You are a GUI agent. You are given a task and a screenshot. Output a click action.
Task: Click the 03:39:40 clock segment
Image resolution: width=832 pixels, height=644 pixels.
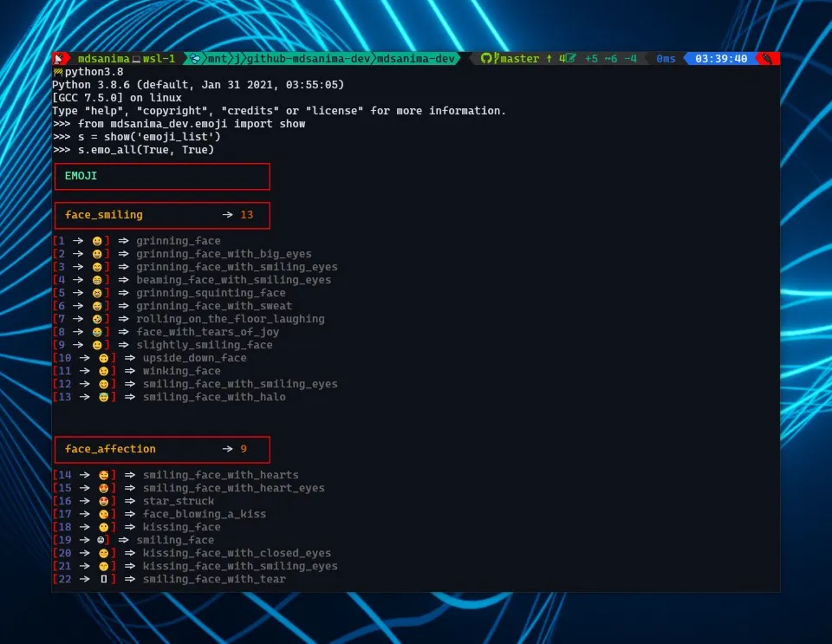coord(721,58)
